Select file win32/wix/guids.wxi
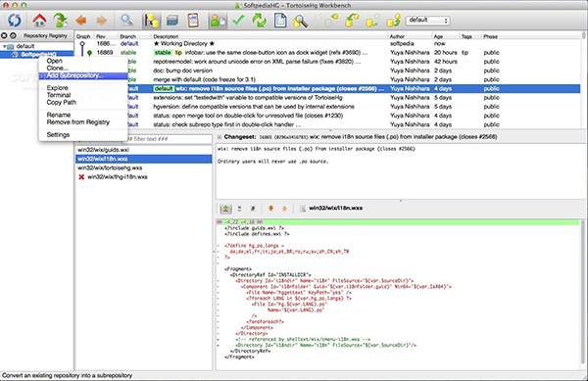 click(144, 150)
